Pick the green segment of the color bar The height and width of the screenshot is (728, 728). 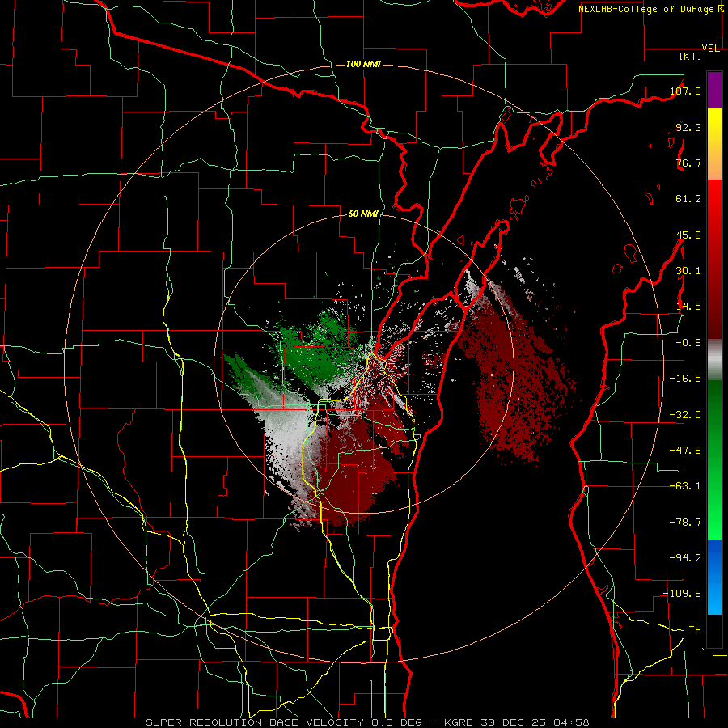[x=714, y=459]
